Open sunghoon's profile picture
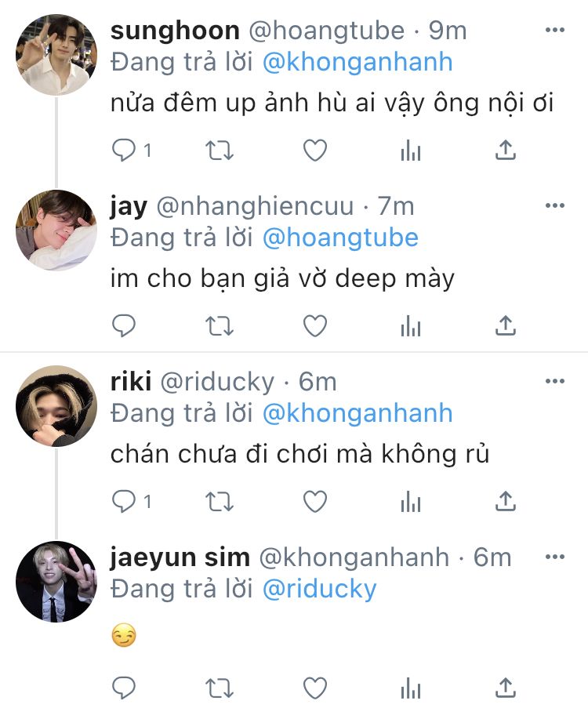The image size is (588, 708). pos(56,55)
